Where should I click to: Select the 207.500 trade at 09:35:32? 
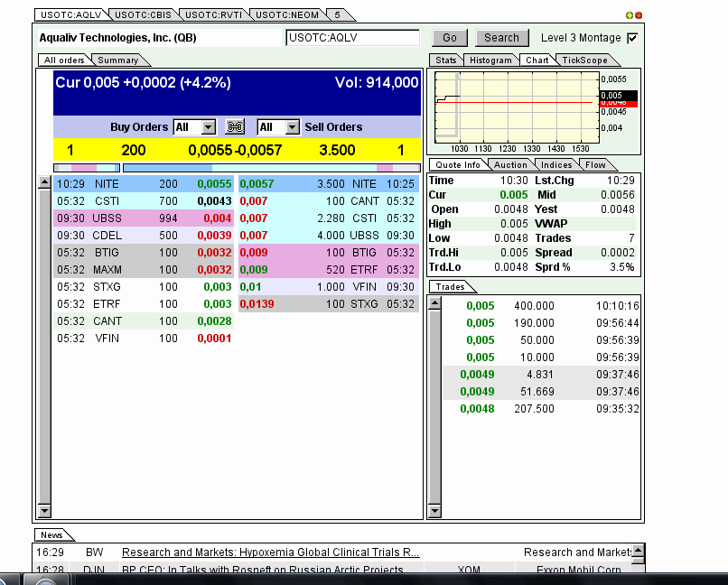coord(541,409)
